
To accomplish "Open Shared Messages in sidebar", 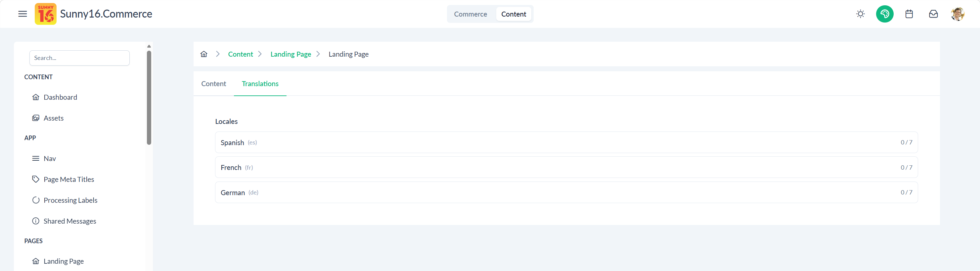I will 69,221.
